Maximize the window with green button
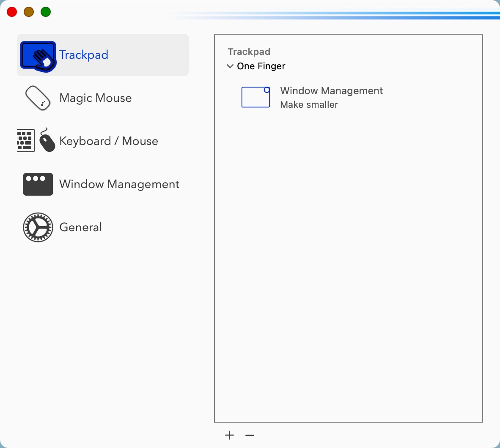This screenshot has width=500, height=448. click(46, 12)
